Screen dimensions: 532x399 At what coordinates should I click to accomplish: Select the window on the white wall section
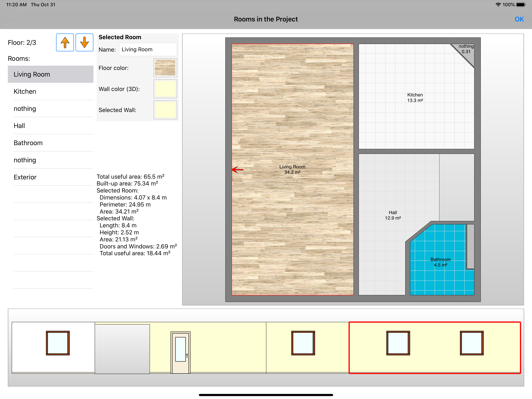click(x=58, y=343)
